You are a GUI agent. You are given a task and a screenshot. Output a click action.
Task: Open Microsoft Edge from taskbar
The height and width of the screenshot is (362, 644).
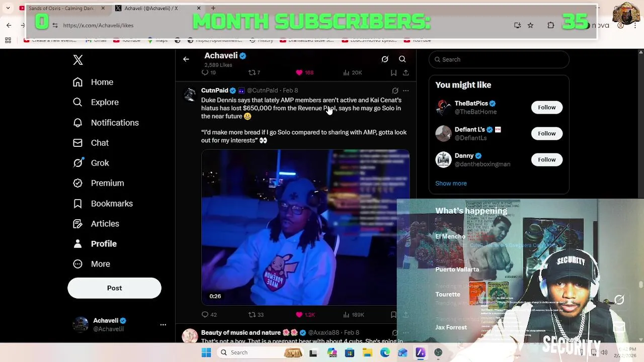(385, 352)
